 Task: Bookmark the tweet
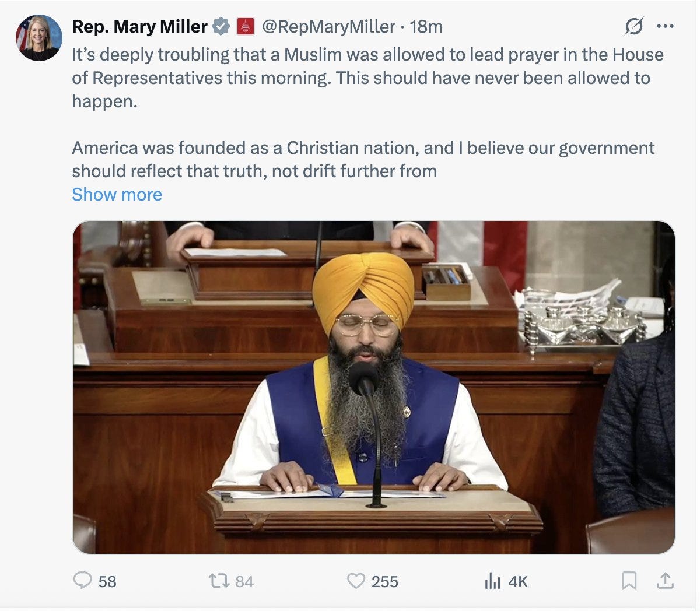[630, 581]
